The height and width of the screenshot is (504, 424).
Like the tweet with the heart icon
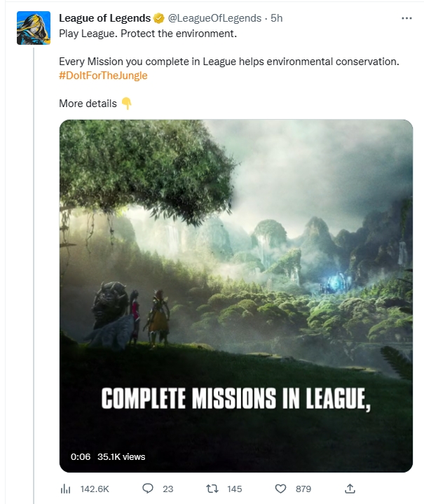click(282, 488)
